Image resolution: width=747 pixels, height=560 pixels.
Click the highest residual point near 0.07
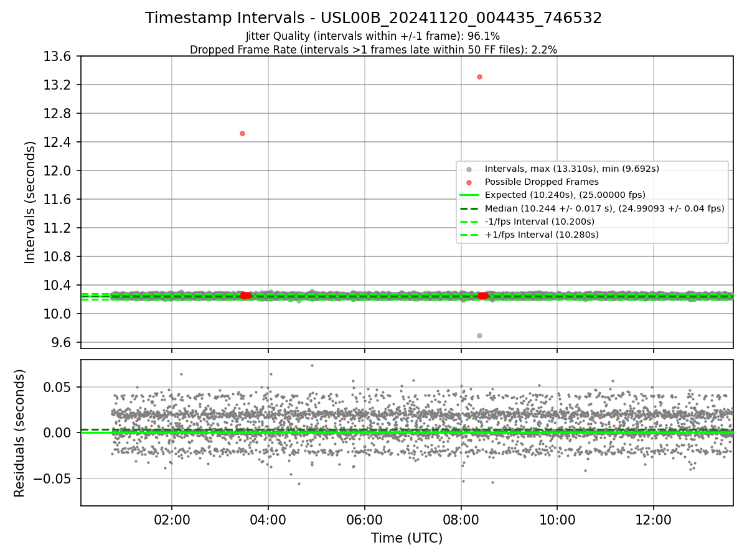312,365
